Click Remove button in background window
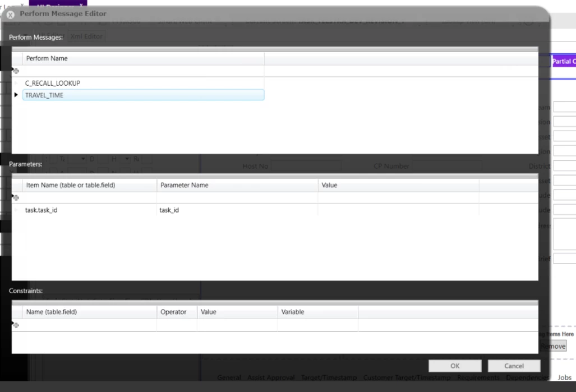Screen dimensions: 576x392 [554, 346]
